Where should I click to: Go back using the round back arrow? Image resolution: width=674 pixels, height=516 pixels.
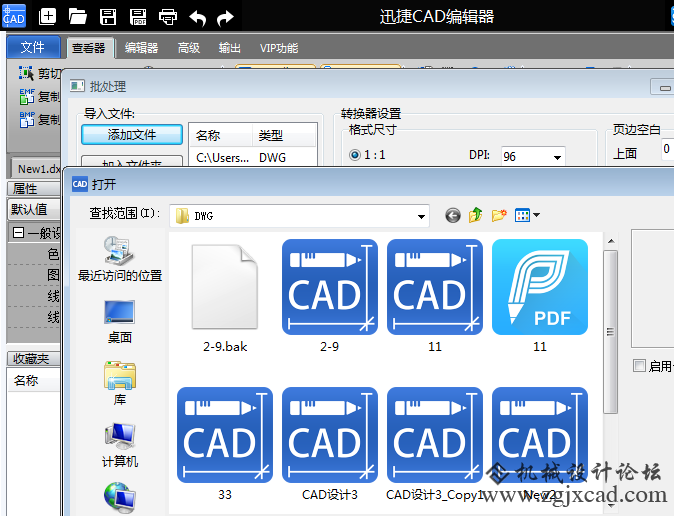[x=453, y=215]
